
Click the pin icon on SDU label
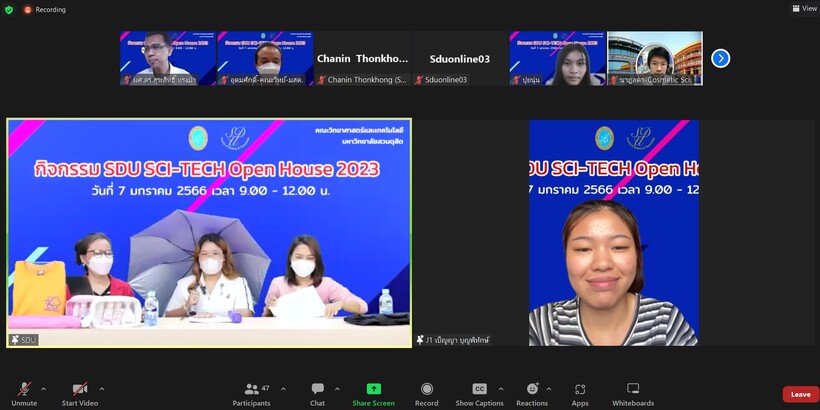coord(15,340)
